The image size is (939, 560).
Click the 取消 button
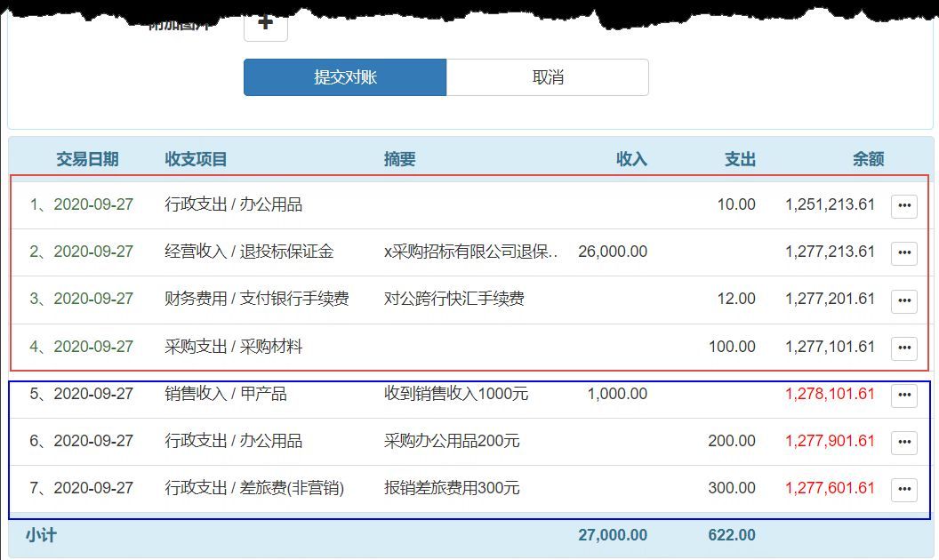[x=548, y=77]
